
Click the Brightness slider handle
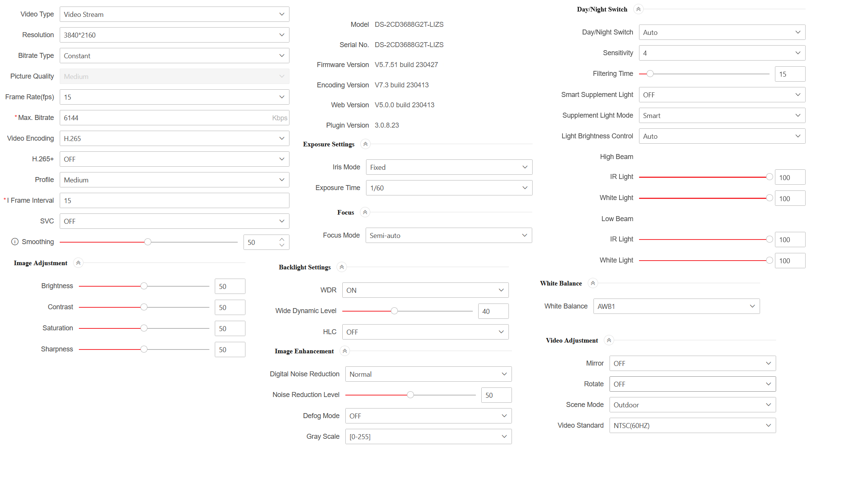pos(144,286)
